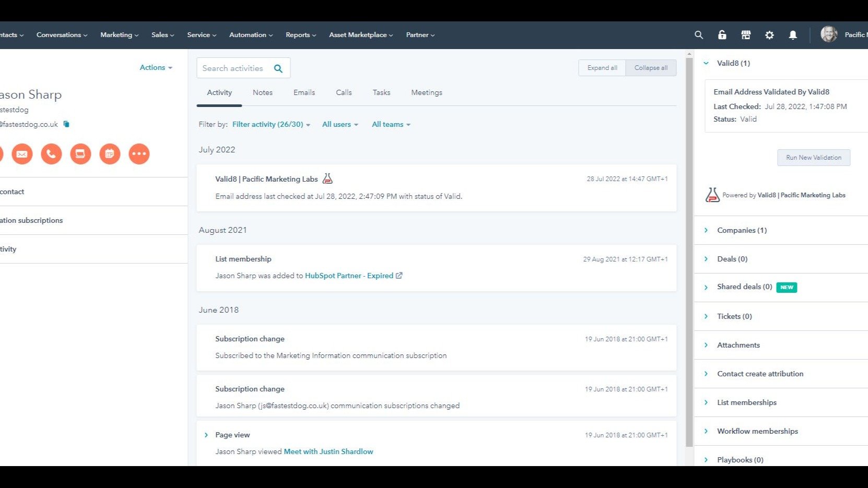Screen dimensions: 868x488
Task: Click the search magnifier icon in top navigation
Action: click(698, 35)
